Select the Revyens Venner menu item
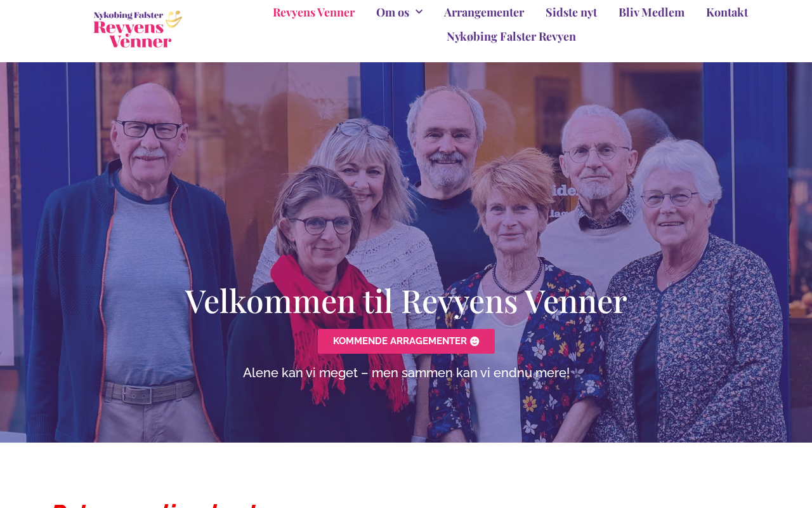This screenshot has height=508, width=812. tap(313, 11)
